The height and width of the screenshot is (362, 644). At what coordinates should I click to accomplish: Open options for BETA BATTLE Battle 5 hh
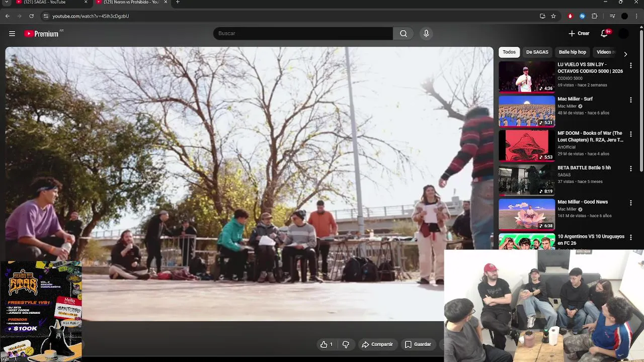pyautogui.click(x=630, y=168)
